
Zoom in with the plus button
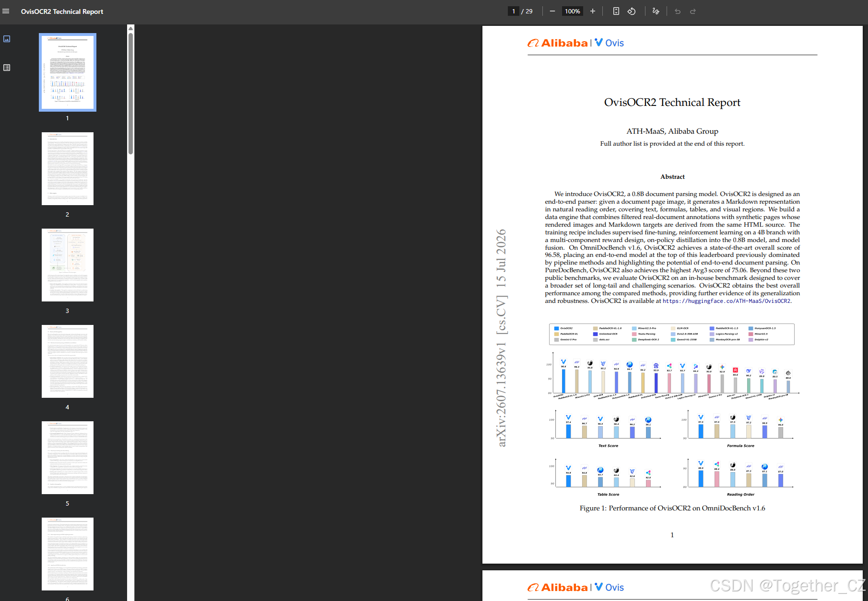pos(593,11)
